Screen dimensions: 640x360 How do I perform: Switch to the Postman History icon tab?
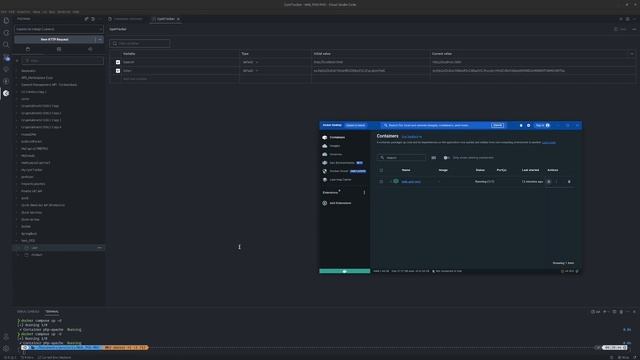click(90, 49)
